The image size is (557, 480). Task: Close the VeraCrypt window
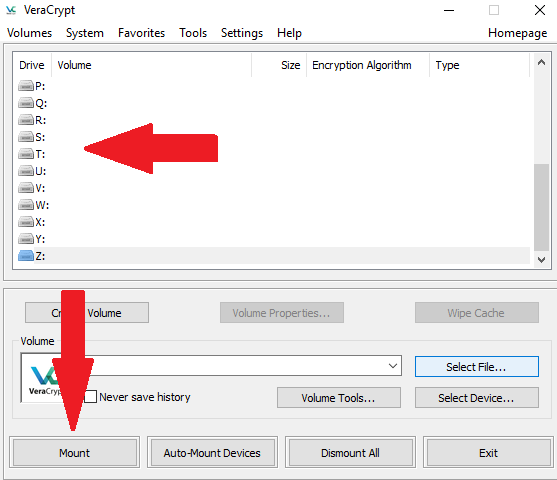tap(540, 10)
